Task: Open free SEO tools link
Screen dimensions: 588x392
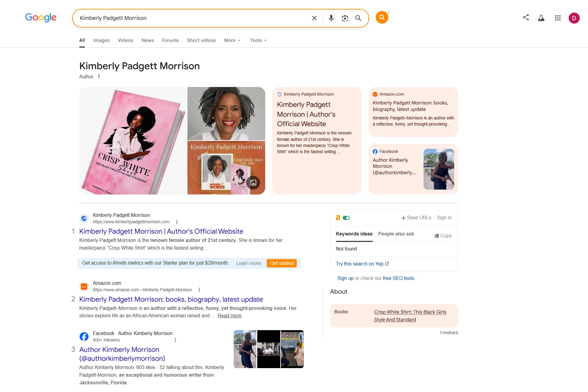Action: click(x=398, y=278)
